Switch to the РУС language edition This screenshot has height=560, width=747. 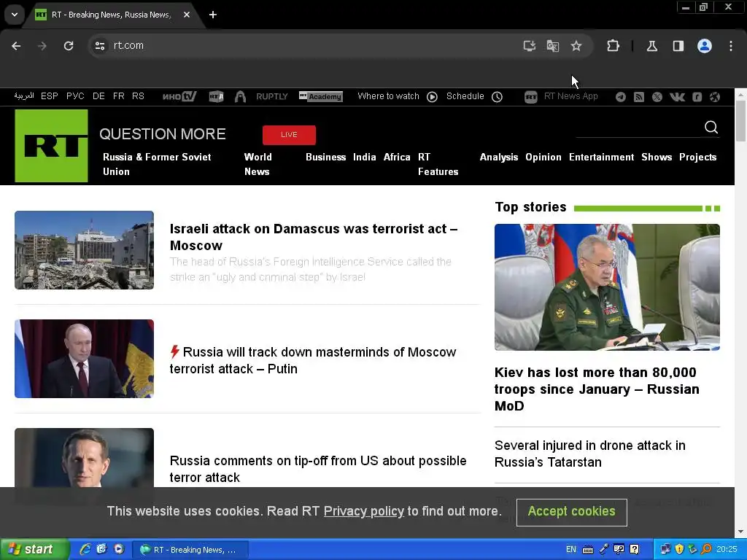click(x=75, y=96)
